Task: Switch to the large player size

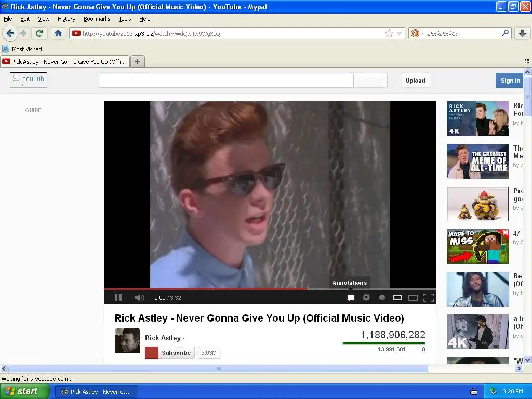Action: [x=413, y=298]
